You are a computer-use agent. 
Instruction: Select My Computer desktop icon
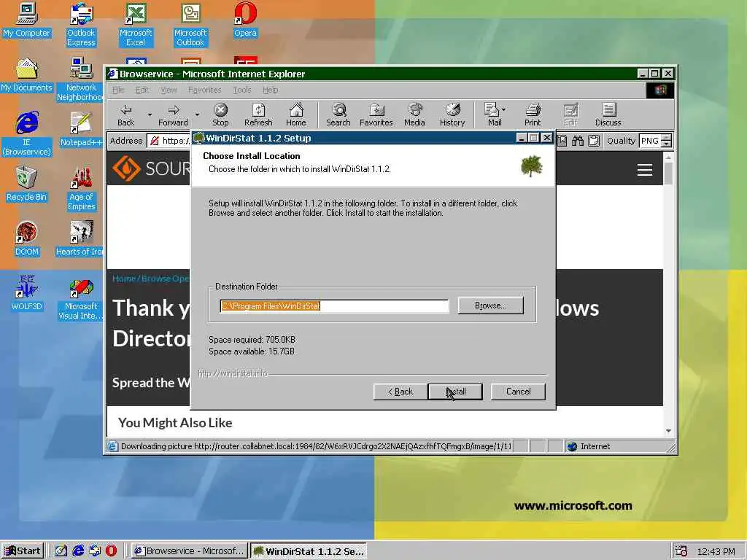pos(26,20)
